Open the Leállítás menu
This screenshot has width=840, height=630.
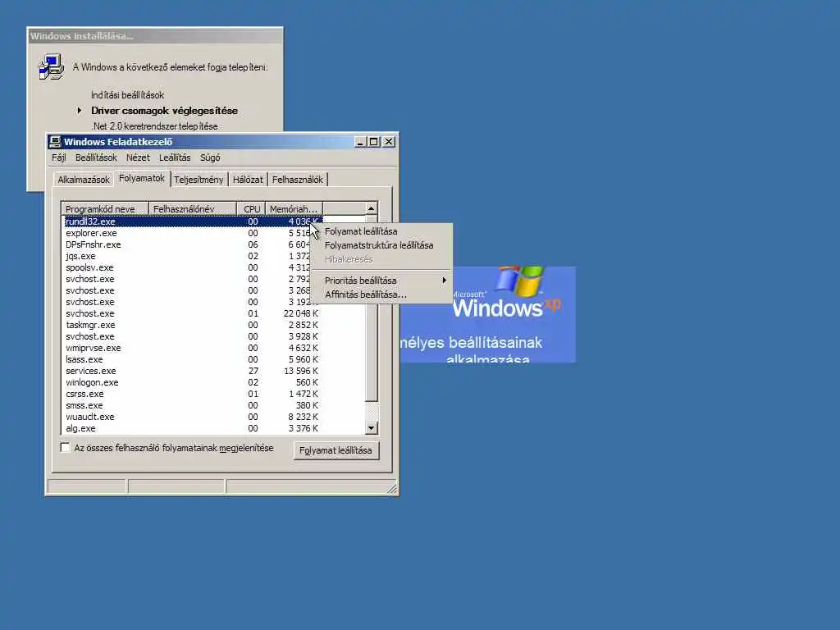click(175, 157)
